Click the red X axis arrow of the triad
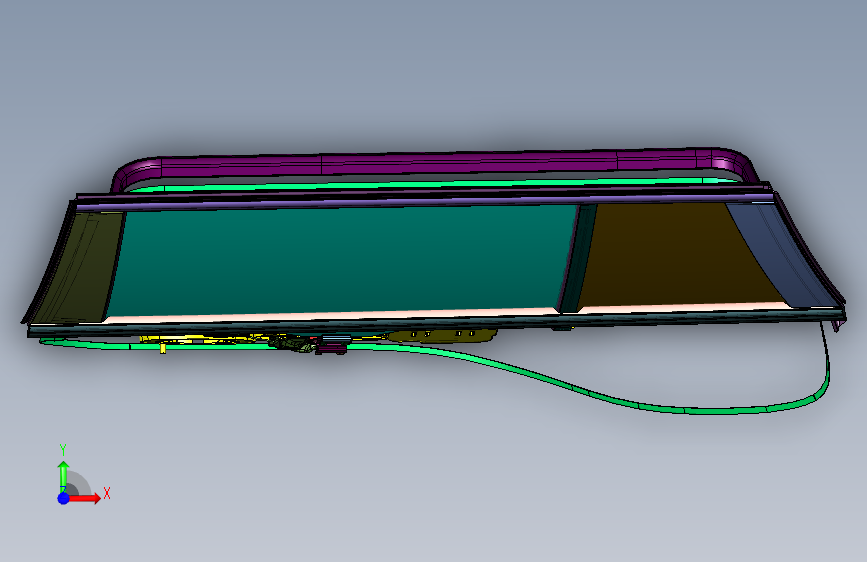This screenshot has height=562, width=867. click(85, 498)
